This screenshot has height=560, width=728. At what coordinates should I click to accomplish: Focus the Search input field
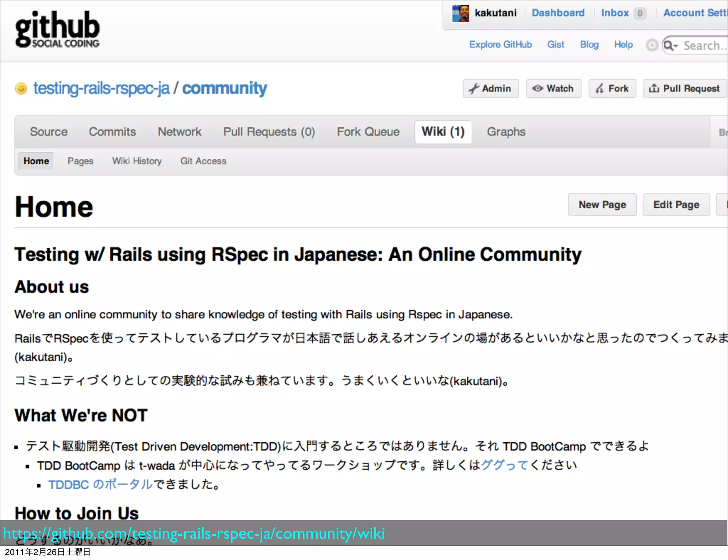(695, 45)
